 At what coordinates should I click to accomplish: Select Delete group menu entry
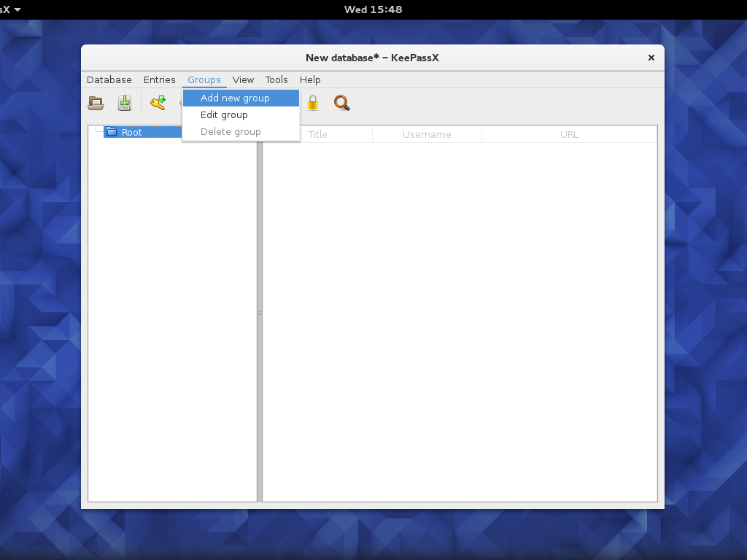241,131
